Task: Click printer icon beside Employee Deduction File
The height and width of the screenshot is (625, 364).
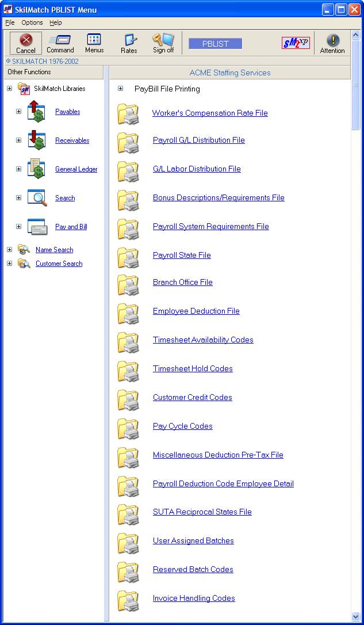Action: tap(128, 313)
